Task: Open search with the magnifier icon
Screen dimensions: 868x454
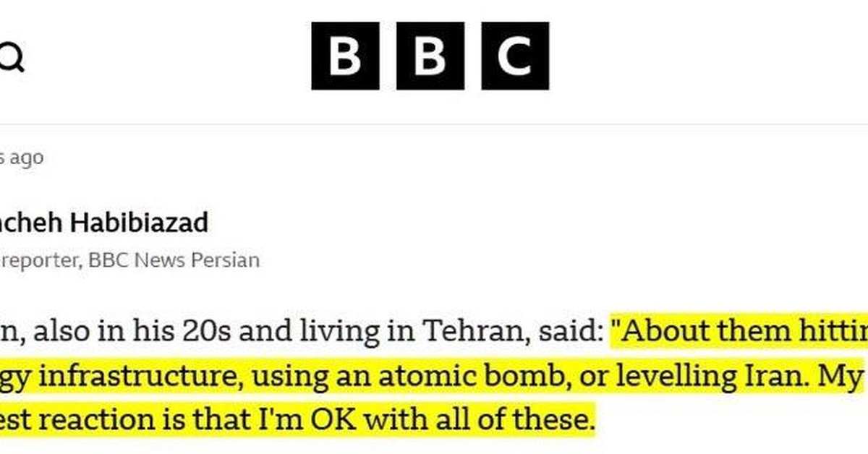Action: (x=12, y=57)
